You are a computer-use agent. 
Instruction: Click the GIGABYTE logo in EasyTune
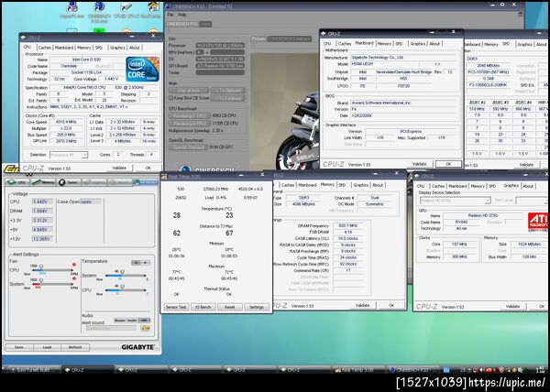click(x=137, y=347)
